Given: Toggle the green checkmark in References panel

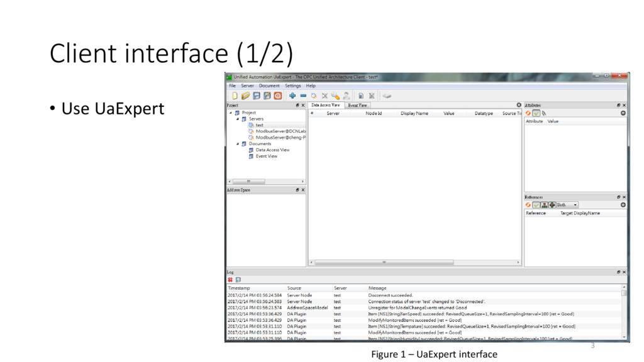Looking at the screenshot, I should click(536, 204).
